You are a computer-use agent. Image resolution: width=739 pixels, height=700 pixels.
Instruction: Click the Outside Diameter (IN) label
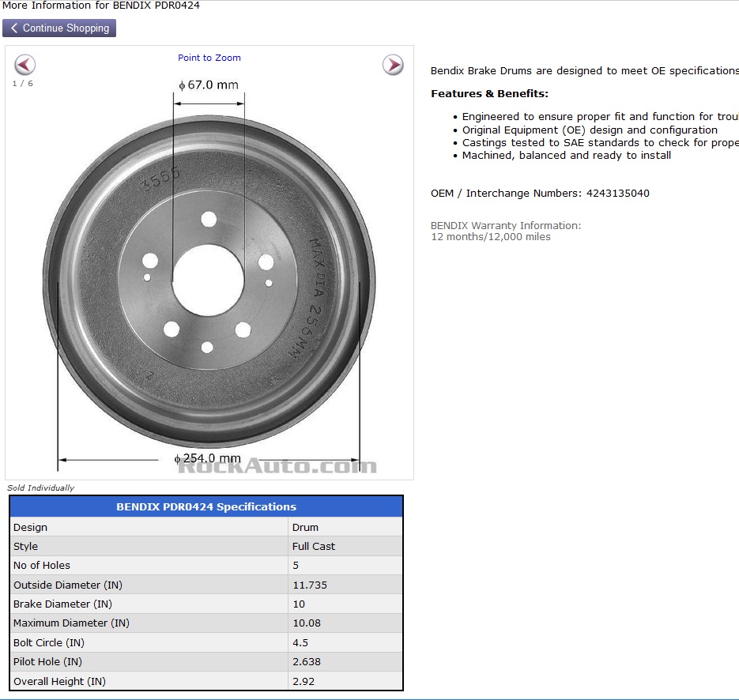(x=68, y=585)
